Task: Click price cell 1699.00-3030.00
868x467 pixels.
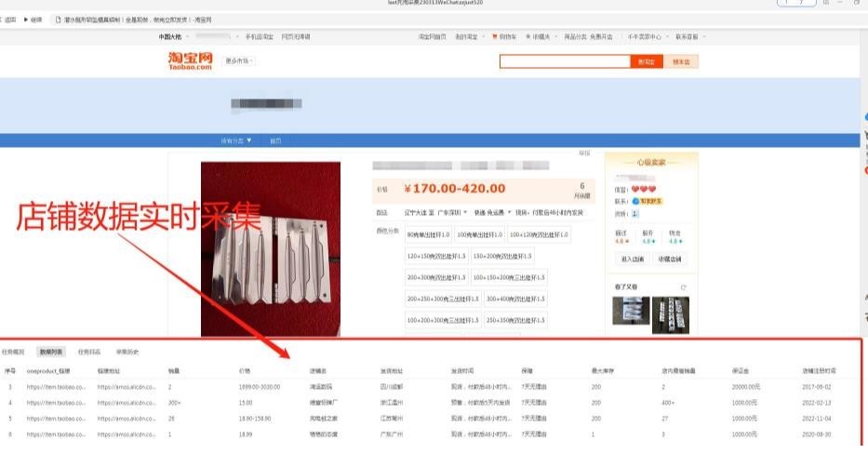Action: coord(260,387)
